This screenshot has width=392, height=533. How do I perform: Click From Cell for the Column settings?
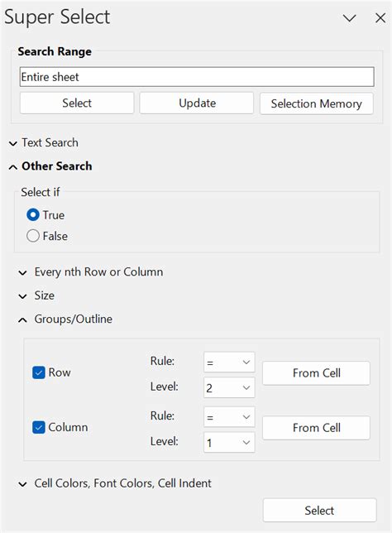pyautogui.click(x=316, y=428)
